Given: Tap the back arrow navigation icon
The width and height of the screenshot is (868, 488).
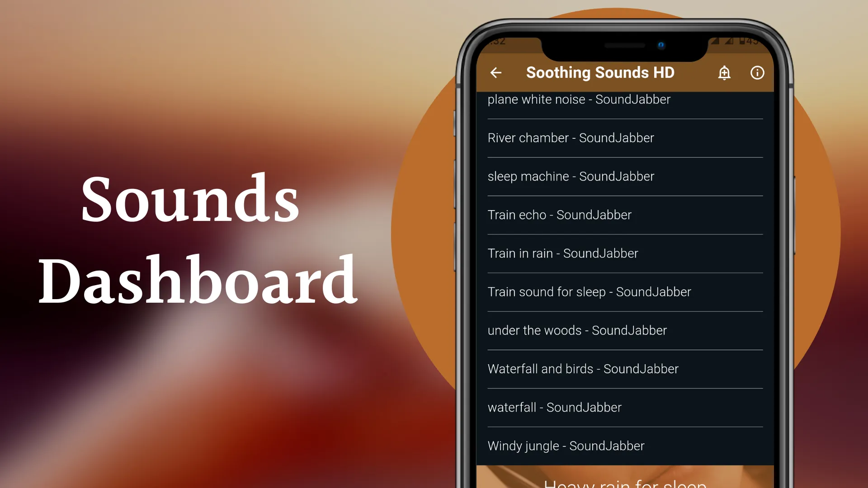Looking at the screenshot, I should [496, 72].
